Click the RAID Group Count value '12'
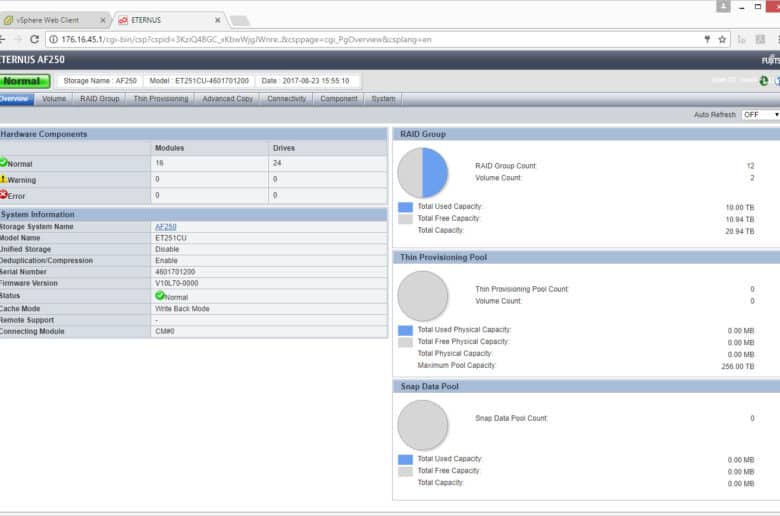Viewport: 780px width, 516px height. coord(750,166)
